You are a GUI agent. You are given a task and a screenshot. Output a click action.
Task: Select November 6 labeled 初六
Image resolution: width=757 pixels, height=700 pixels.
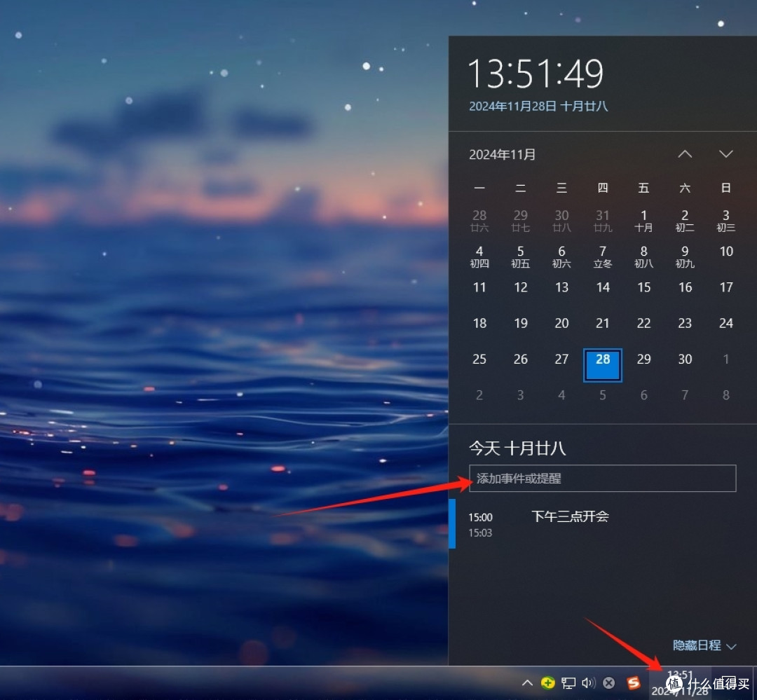pos(561,257)
